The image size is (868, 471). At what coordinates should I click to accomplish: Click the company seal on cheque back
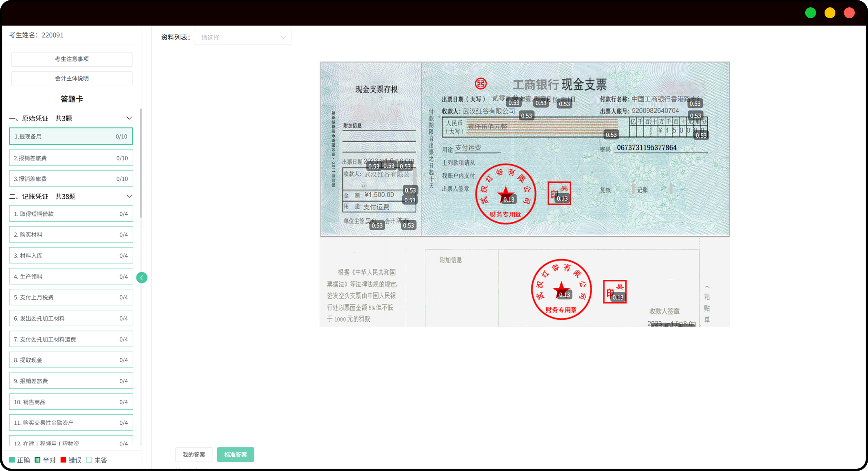[x=561, y=289]
